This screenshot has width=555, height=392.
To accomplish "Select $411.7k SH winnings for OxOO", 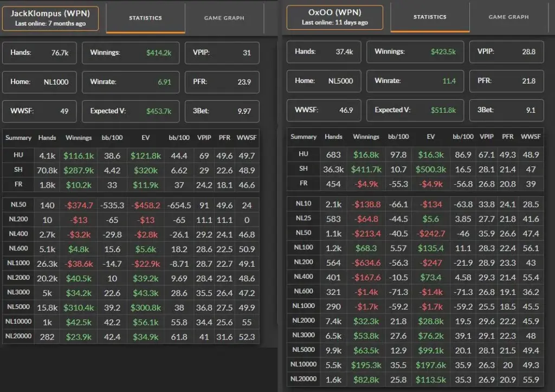I will (366, 170).
